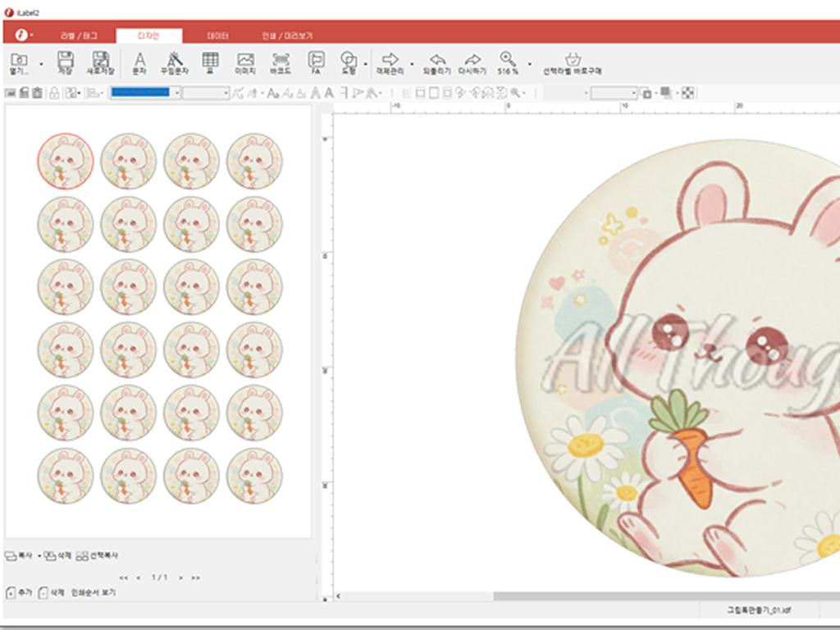Select the top-left bunny label thumbnail
Screen dimensions: 840x630
(66, 160)
